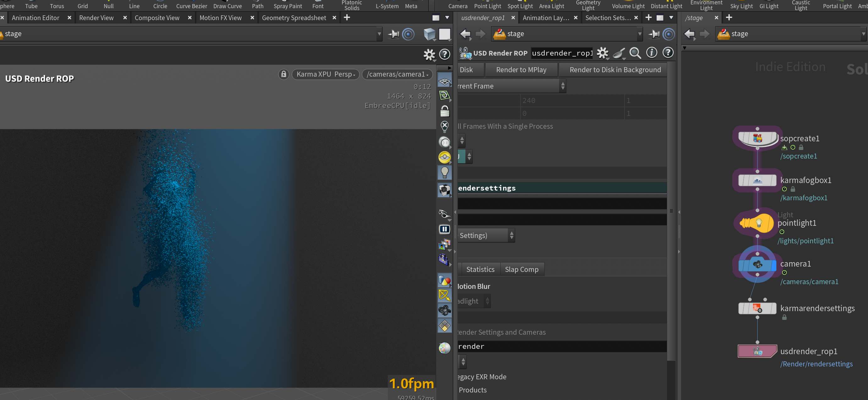This screenshot has height=400, width=868.
Task: Open the Karma XPU Persp renderer menu
Action: pos(326,74)
